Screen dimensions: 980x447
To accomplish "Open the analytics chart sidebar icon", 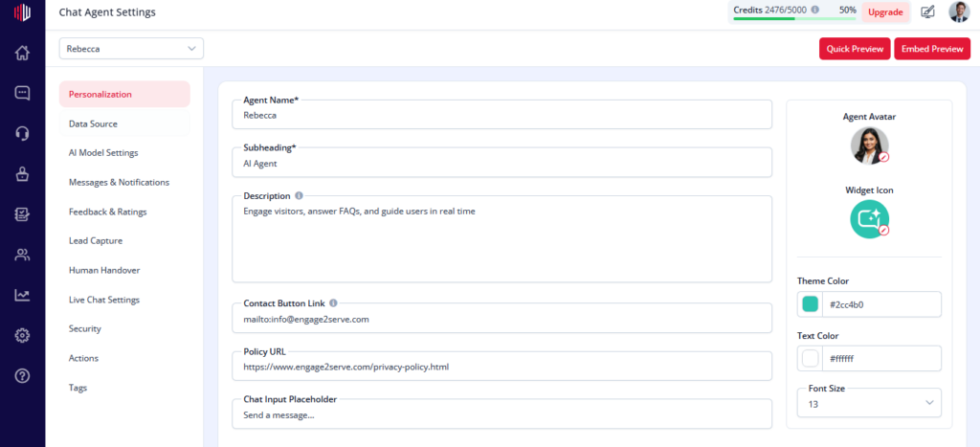I will point(23,295).
